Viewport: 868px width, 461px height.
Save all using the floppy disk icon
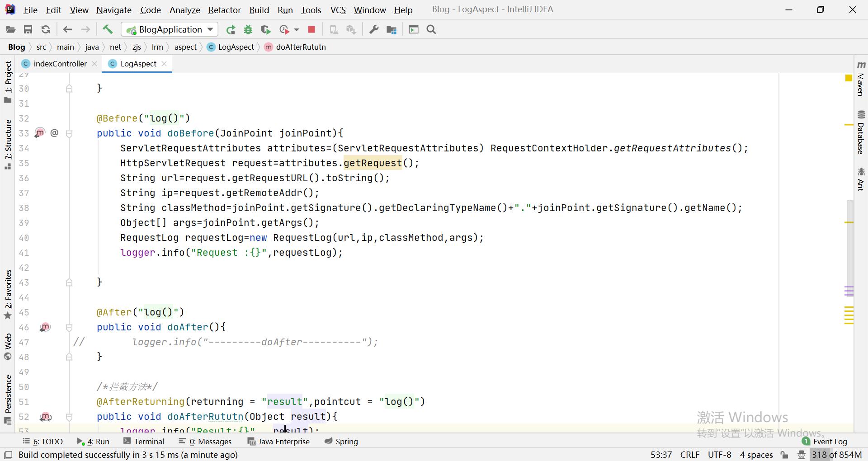point(28,30)
